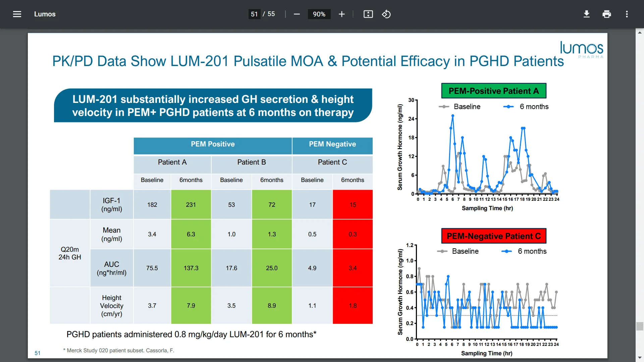Edit the current page number field
The image size is (644, 362).
(254, 14)
